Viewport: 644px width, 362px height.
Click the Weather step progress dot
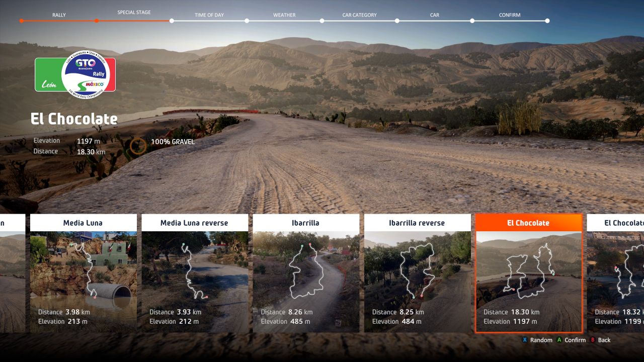(x=247, y=21)
